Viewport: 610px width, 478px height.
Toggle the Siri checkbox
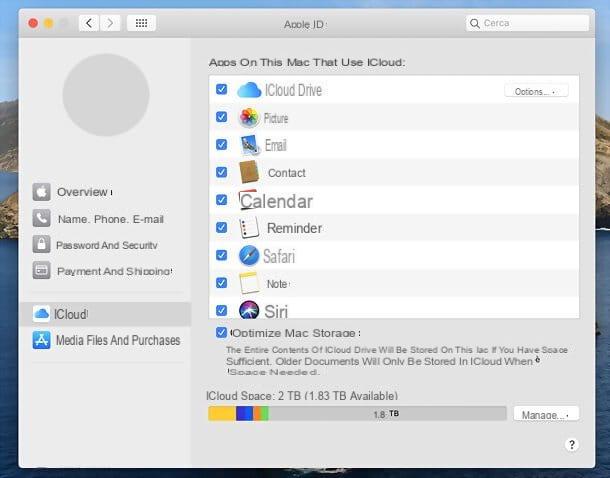pyautogui.click(x=221, y=310)
